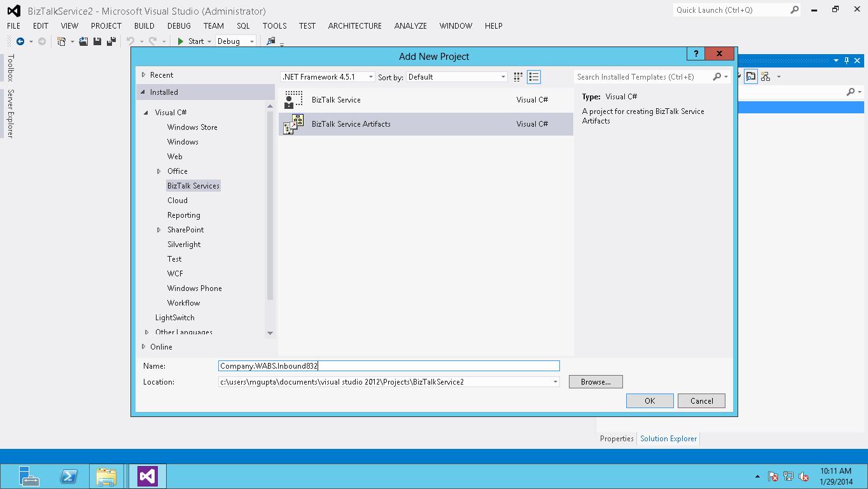Click the Visual Studio taskbar icon

pyautogui.click(x=147, y=476)
